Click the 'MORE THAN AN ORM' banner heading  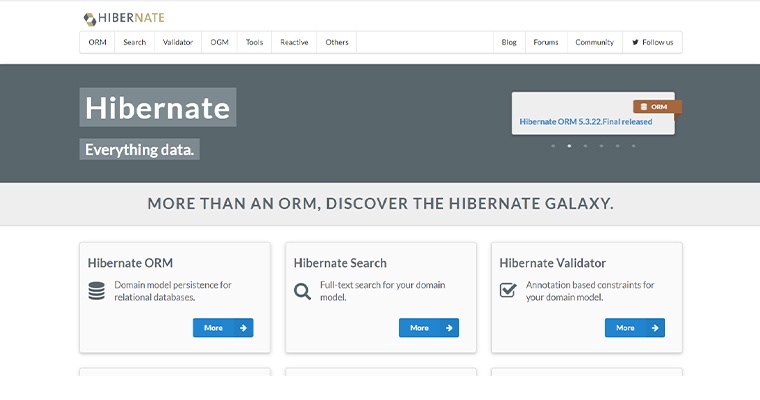tap(380, 204)
